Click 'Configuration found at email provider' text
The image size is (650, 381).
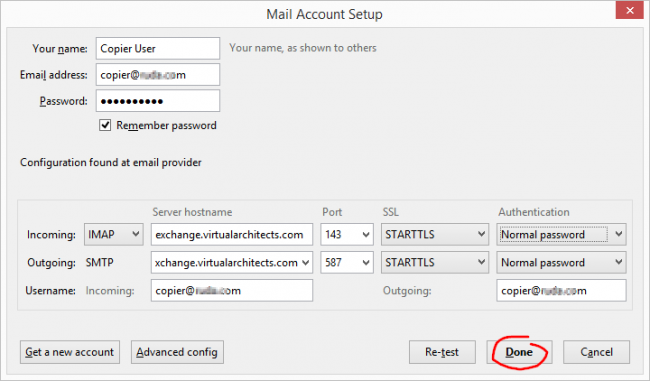(111, 163)
